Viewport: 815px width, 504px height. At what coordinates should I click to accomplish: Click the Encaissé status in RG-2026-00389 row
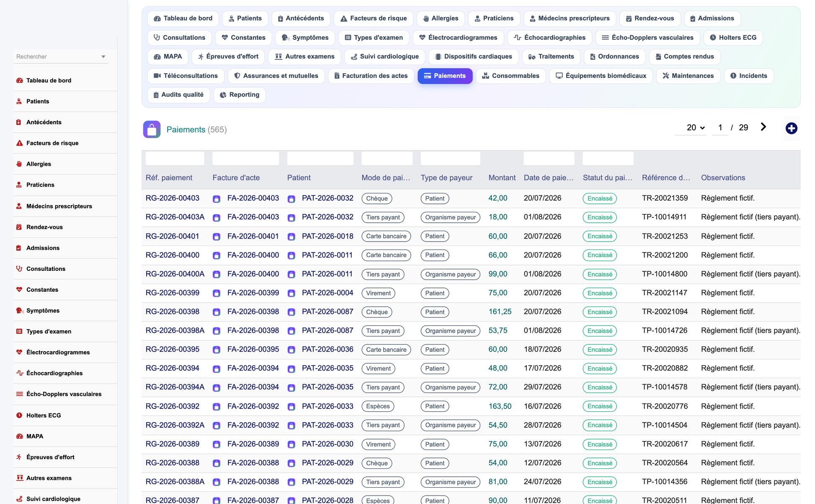(x=599, y=444)
